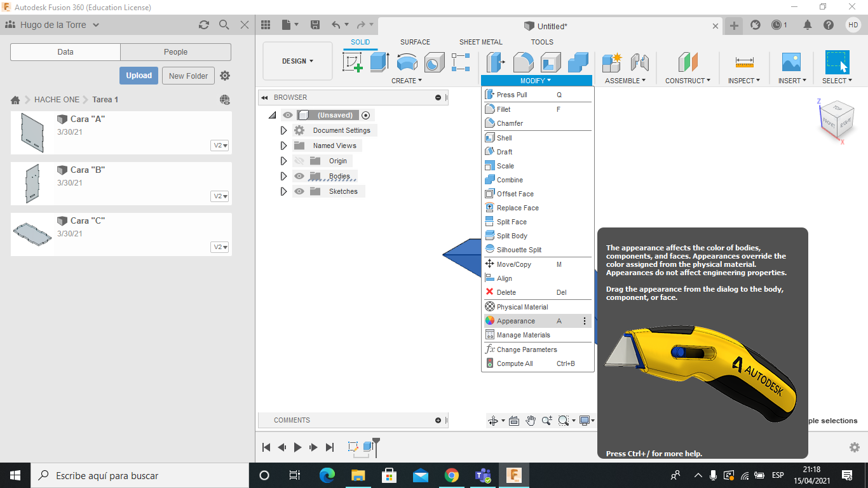Toggle visibility of the Unsaved root component

coord(288,115)
